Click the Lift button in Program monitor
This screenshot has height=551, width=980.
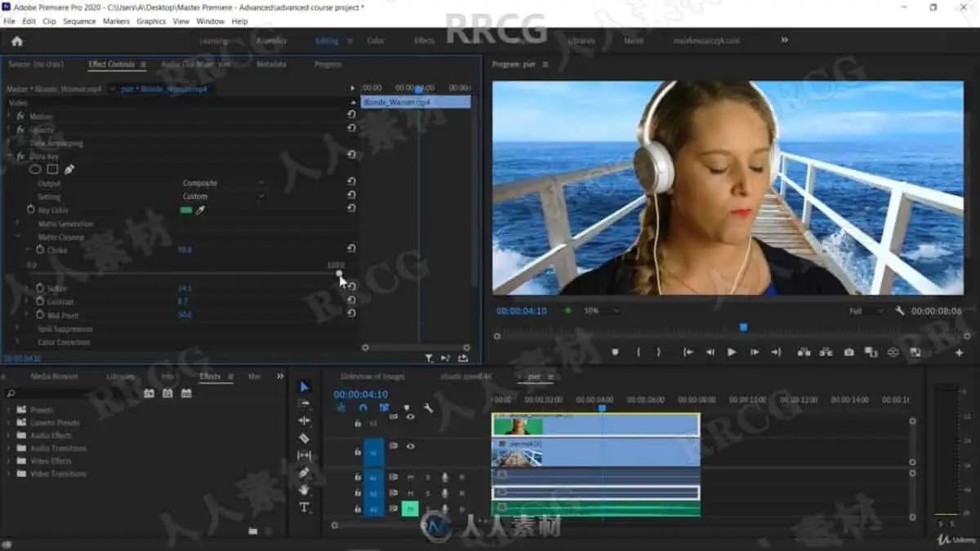pyautogui.click(x=804, y=353)
